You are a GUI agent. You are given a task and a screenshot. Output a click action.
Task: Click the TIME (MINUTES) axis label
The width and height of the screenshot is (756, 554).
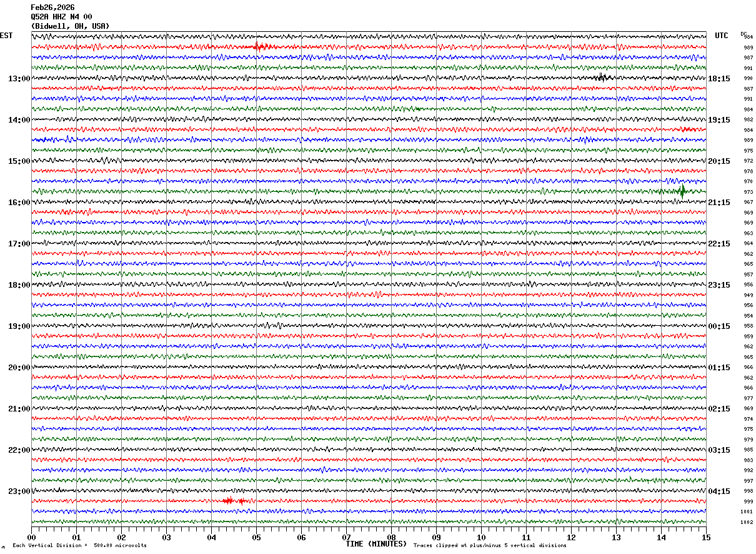[x=376, y=544]
